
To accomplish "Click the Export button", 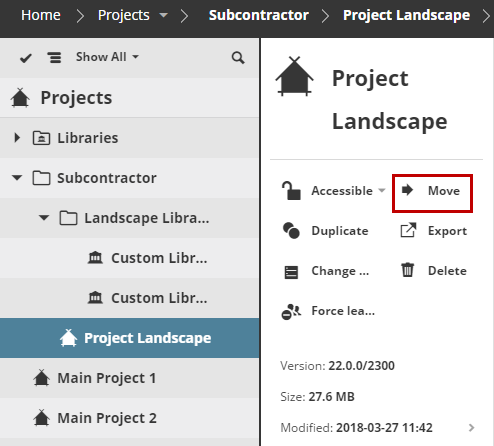I will 433,231.
